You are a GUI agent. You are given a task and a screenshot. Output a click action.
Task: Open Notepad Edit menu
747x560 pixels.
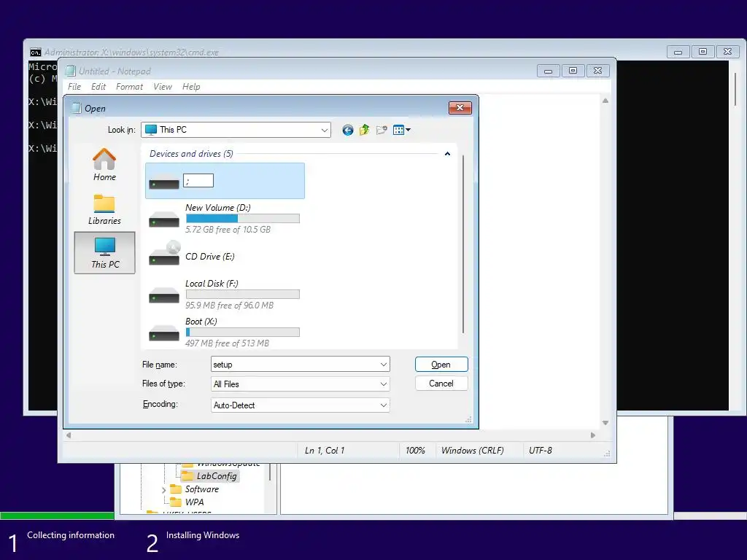click(x=98, y=87)
